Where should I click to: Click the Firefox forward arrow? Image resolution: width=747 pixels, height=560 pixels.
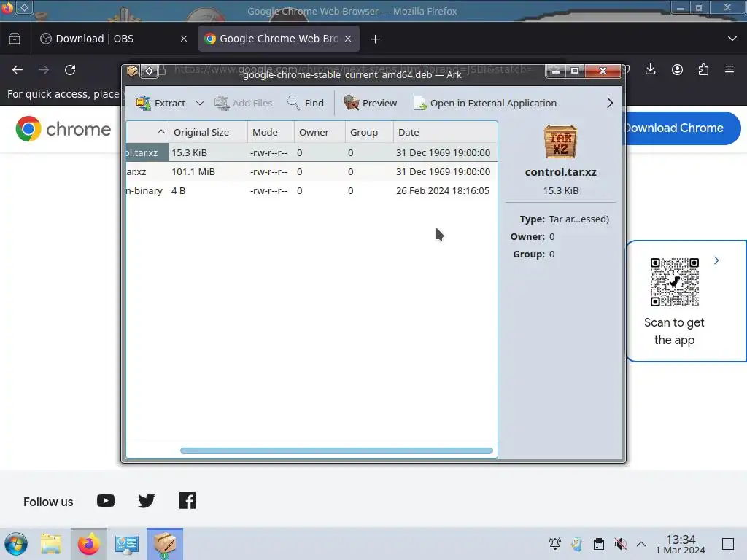[x=44, y=70]
